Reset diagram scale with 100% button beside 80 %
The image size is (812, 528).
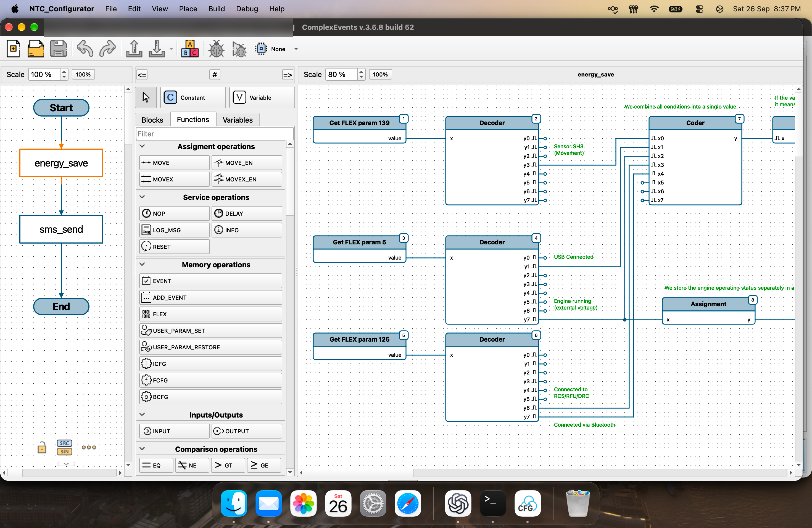380,74
